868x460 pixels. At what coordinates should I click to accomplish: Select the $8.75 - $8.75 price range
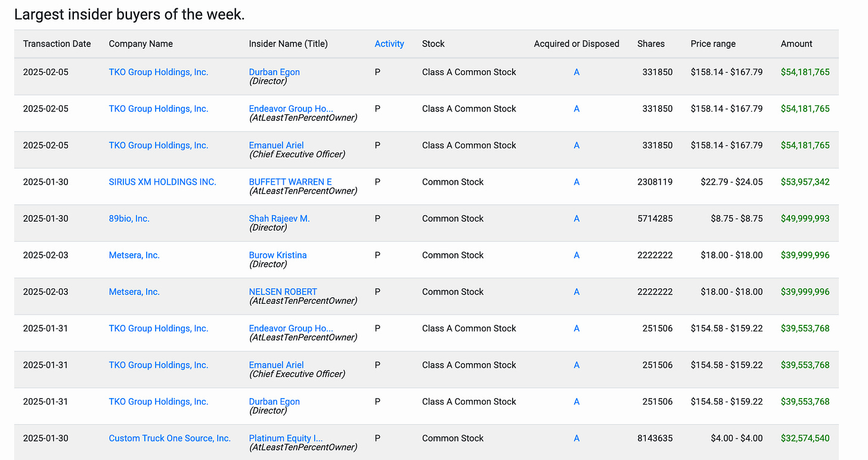[736, 219]
